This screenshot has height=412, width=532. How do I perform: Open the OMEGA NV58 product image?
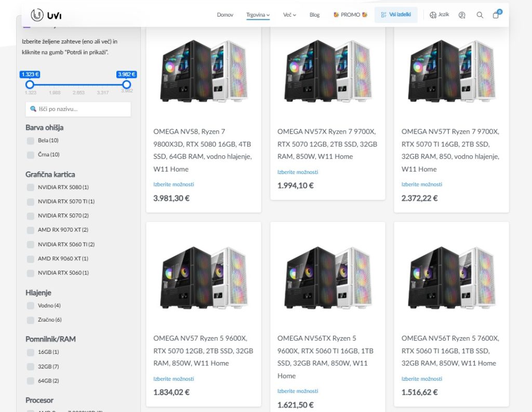(204, 71)
